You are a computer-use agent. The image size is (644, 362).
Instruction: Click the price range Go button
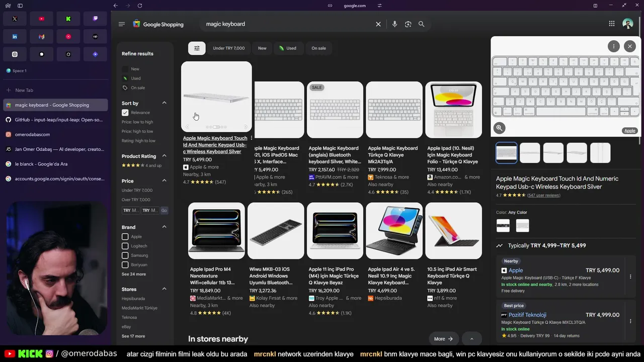[164, 210]
